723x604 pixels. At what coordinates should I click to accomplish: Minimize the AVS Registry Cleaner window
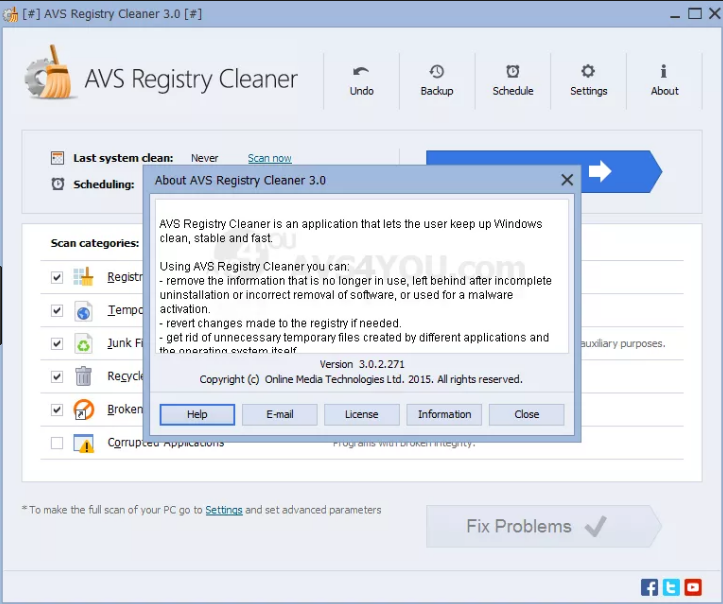(x=675, y=15)
